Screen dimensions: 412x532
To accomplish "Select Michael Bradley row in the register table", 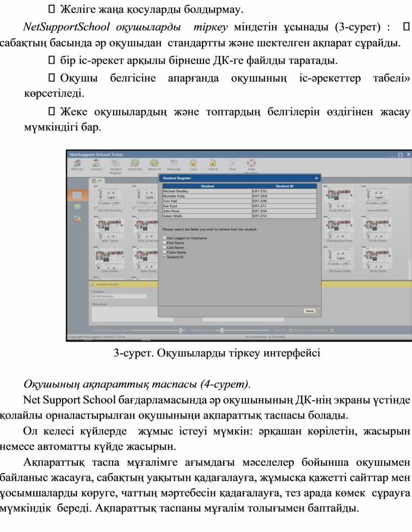I will [240, 191].
